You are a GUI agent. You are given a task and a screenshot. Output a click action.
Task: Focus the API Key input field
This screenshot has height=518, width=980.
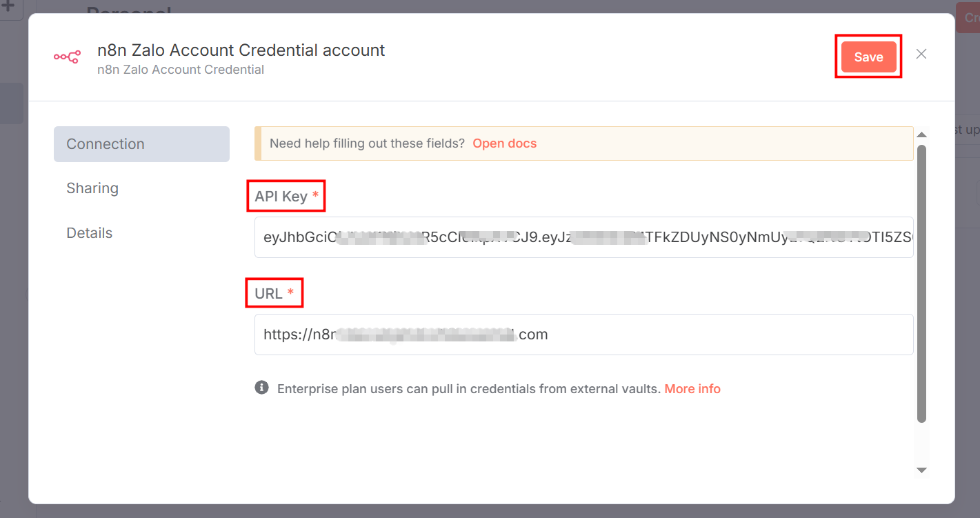[583, 237]
